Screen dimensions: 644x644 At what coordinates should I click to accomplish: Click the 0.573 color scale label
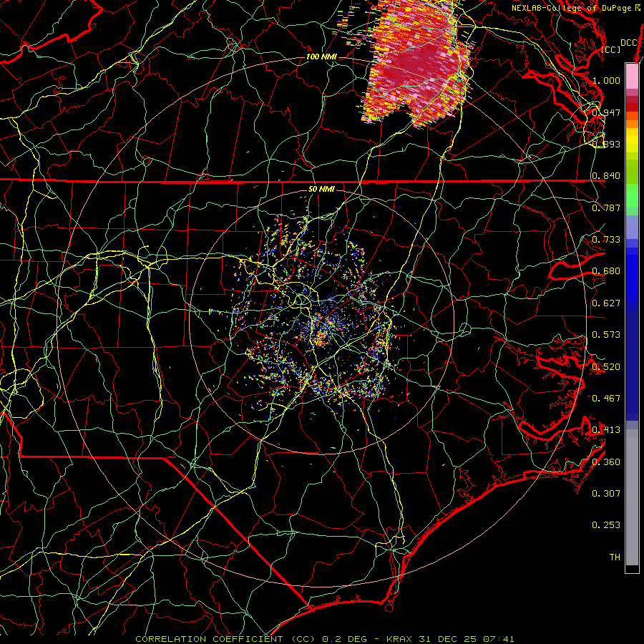point(606,334)
